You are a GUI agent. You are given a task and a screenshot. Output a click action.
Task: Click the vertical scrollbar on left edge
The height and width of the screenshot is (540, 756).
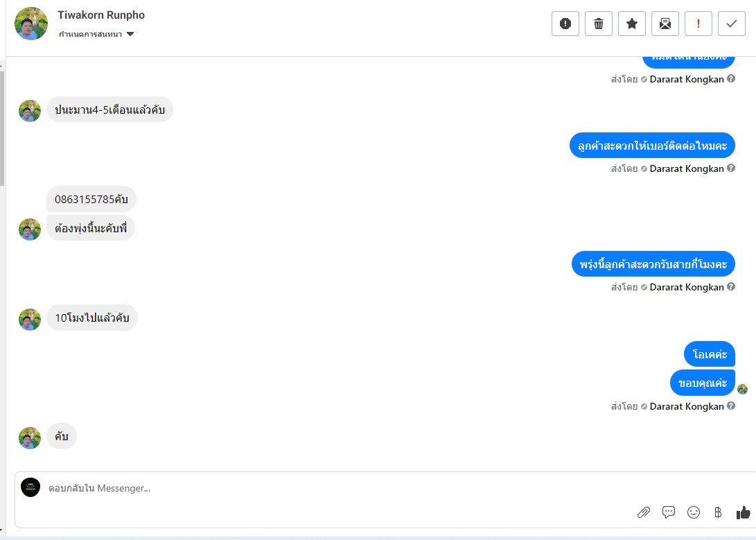(2, 128)
